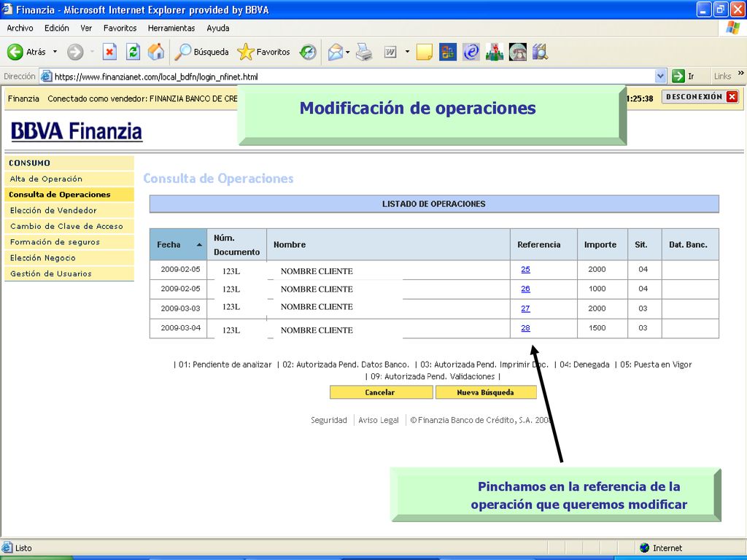Click the research book magnifier icon
The image size is (747, 560).
(541, 52)
